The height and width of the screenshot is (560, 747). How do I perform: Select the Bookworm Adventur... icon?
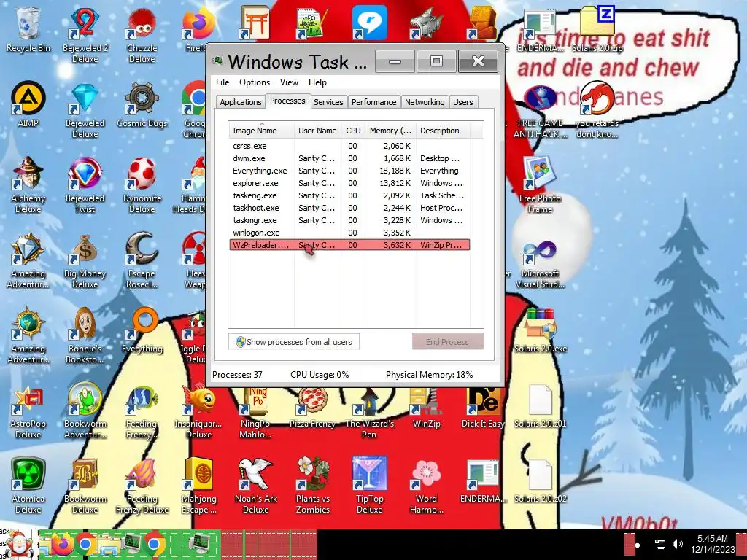point(85,411)
